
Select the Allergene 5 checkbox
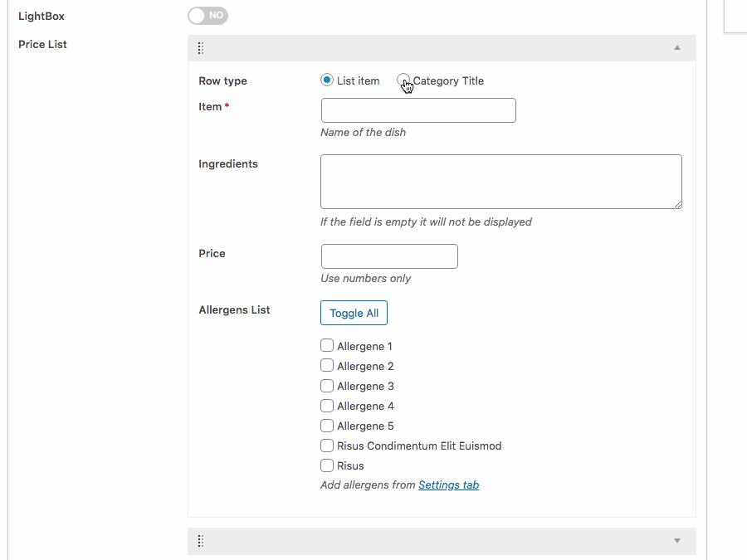(327, 426)
